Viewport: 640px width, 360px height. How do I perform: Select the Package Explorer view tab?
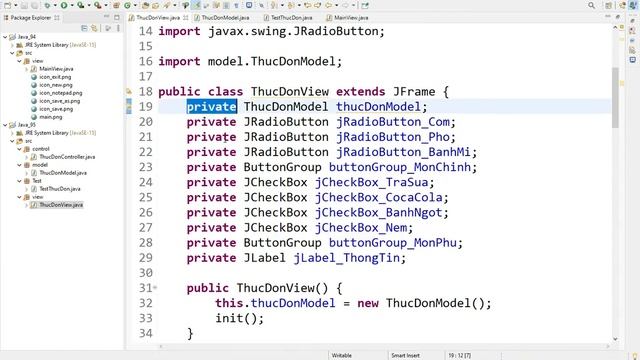click(31, 18)
